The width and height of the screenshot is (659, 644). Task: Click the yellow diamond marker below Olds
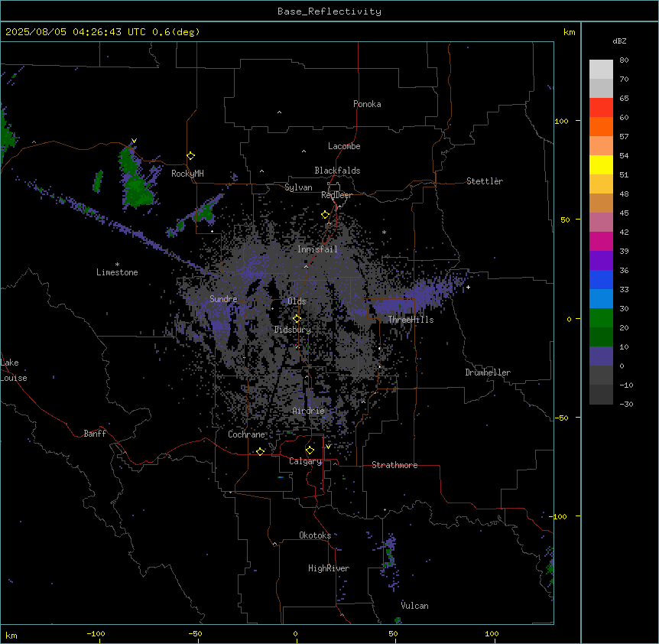pyautogui.click(x=297, y=319)
